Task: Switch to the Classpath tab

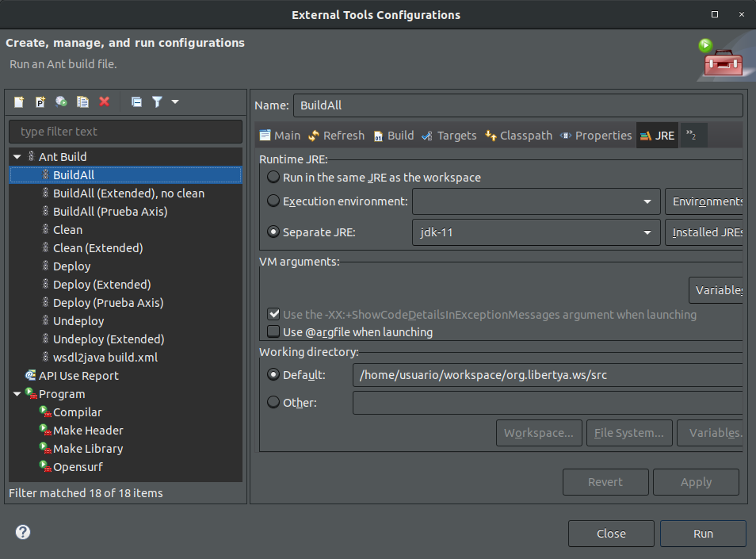Action: 518,136
